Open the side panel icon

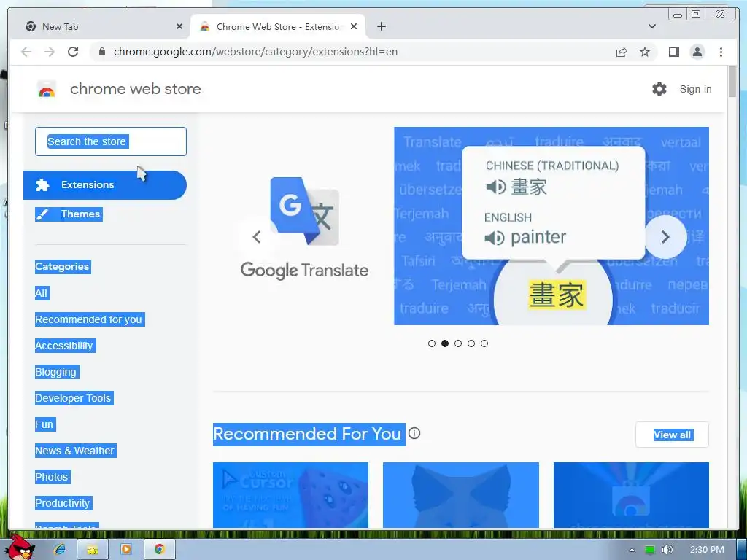click(673, 52)
